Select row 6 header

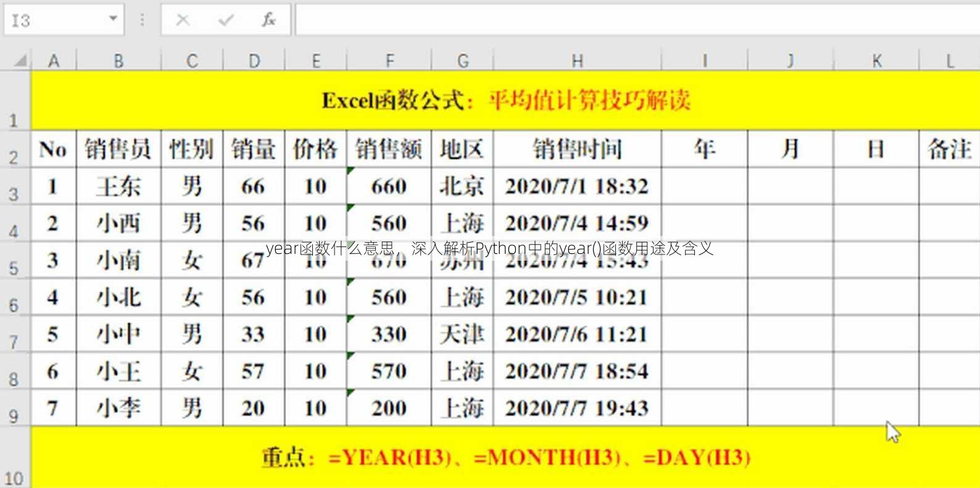(15, 297)
